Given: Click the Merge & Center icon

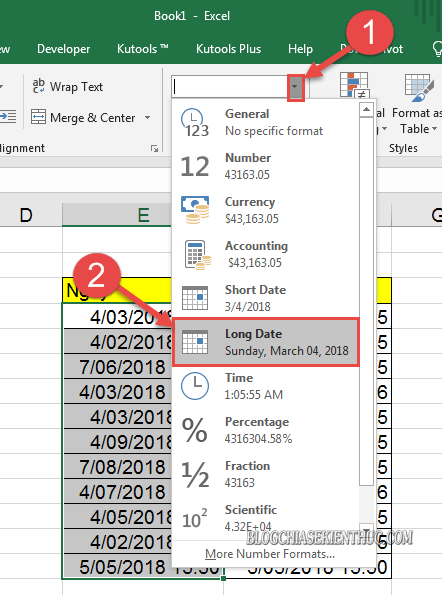Looking at the screenshot, I should (38, 117).
